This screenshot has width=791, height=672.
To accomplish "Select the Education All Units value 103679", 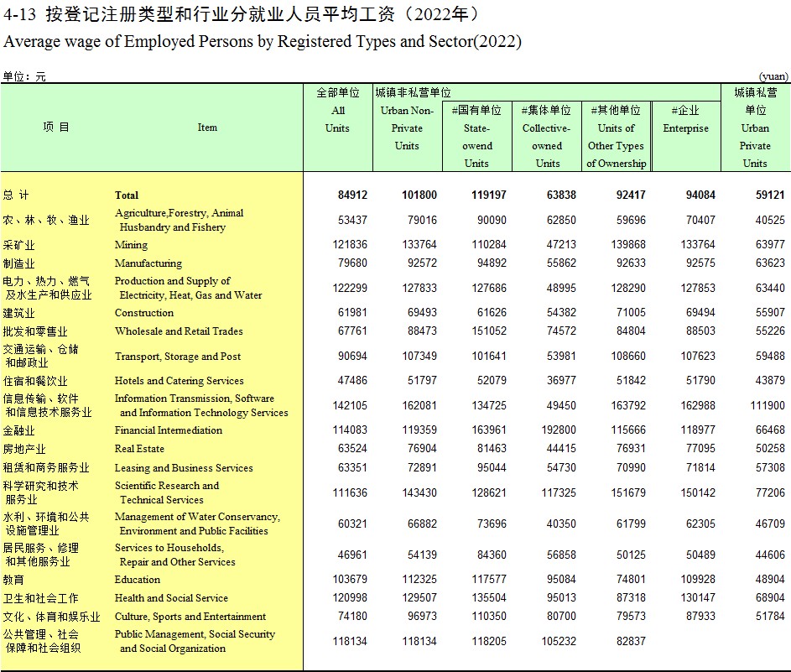I will click(350, 579).
